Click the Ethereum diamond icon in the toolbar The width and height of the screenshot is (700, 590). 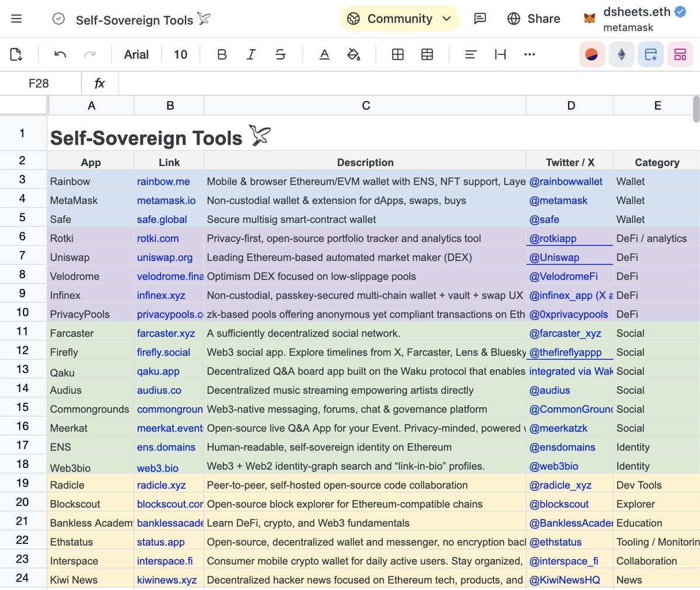(621, 54)
